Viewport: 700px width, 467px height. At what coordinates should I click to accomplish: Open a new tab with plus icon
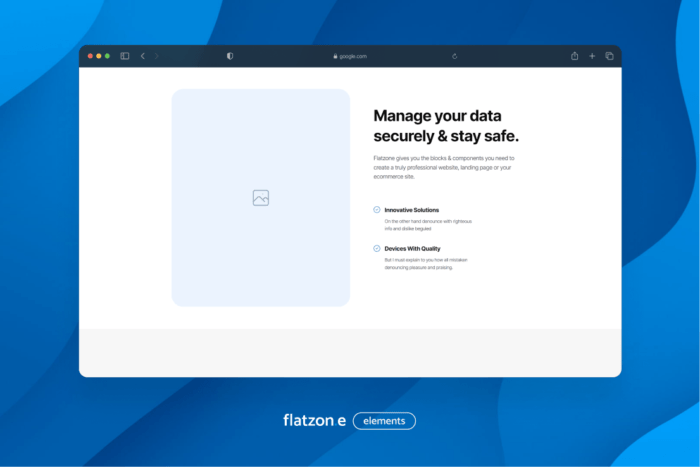tap(592, 56)
